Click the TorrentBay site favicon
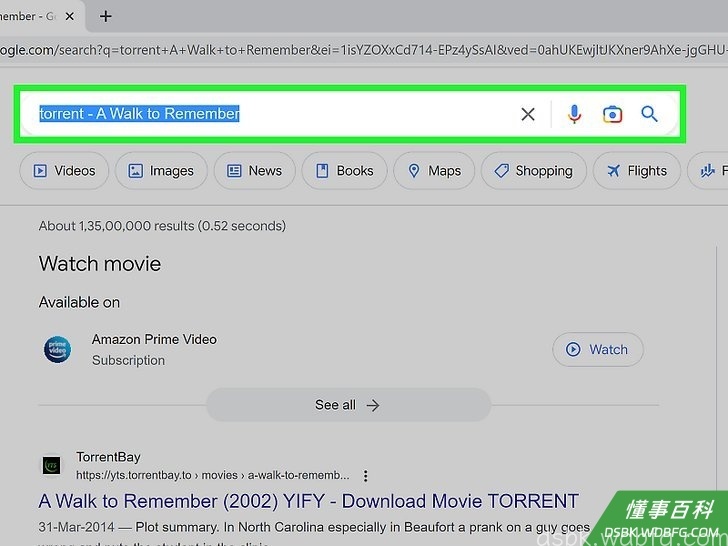The width and height of the screenshot is (728, 546). (x=52, y=465)
